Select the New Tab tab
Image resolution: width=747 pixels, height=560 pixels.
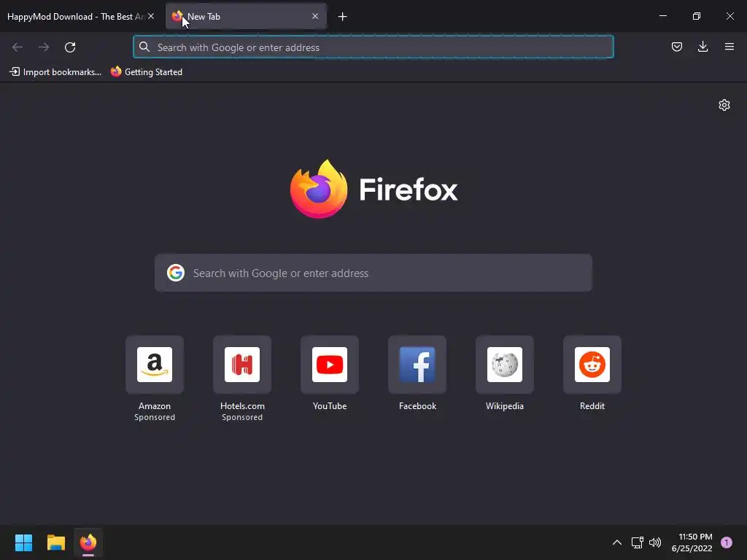(246, 16)
